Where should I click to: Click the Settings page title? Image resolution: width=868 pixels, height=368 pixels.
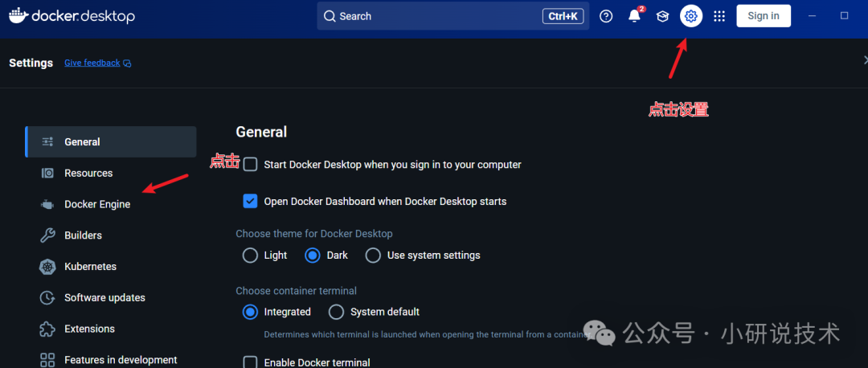click(31, 63)
